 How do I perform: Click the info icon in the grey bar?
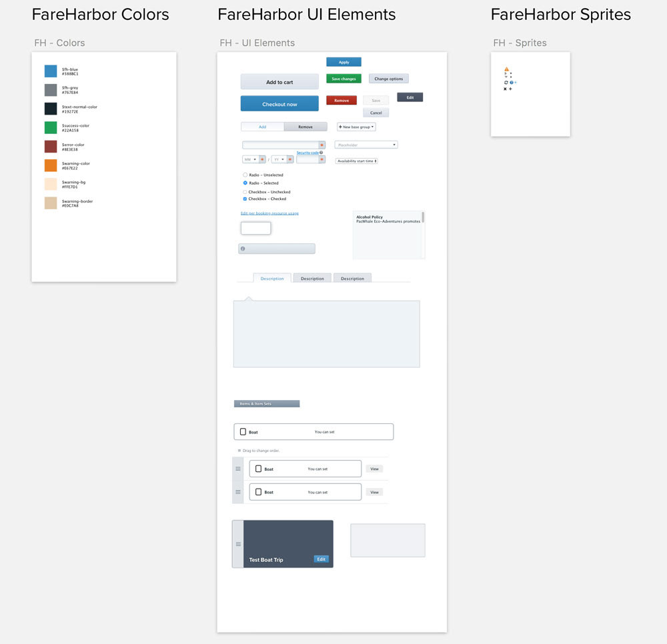click(x=243, y=249)
